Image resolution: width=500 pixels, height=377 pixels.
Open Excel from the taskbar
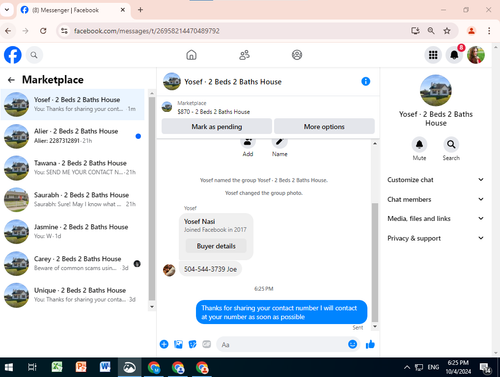(57, 367)
